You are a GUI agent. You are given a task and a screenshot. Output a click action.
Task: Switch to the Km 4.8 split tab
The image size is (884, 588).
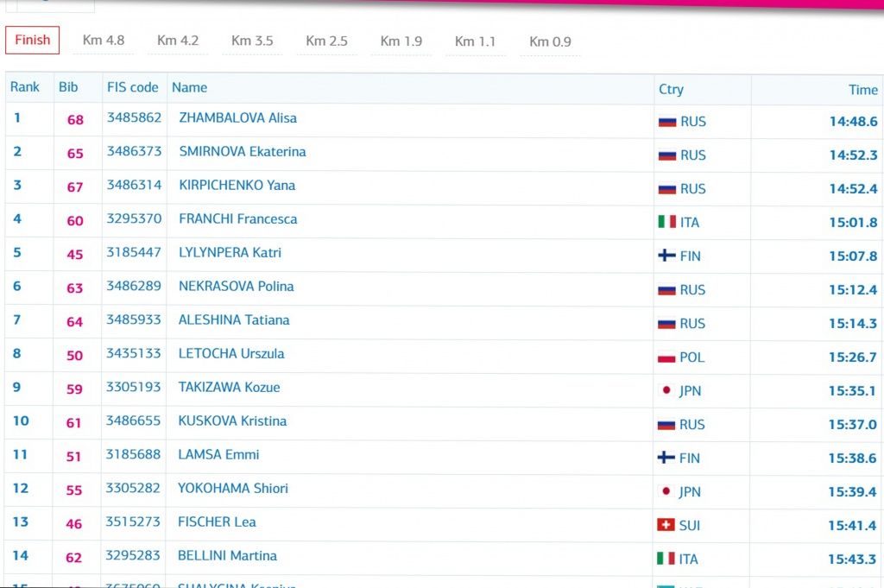104,41
